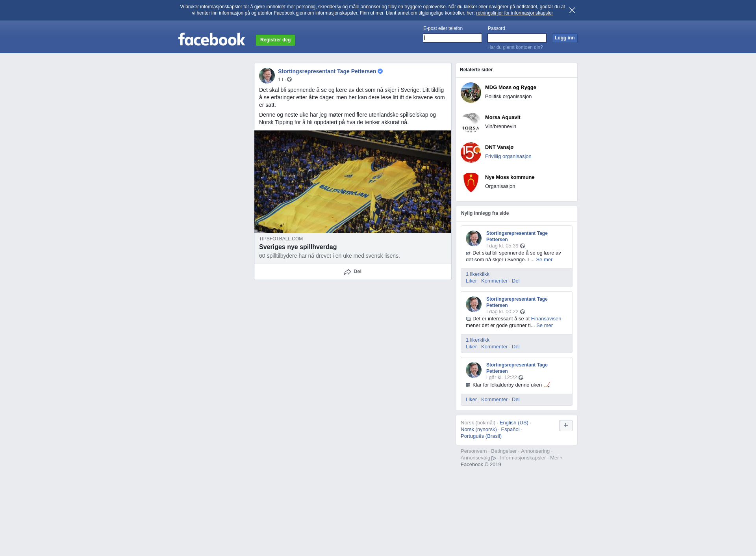Expand Se mer on the Finansavisen post
The height and width of the screenshot is (556, 756).
point(545,325)
